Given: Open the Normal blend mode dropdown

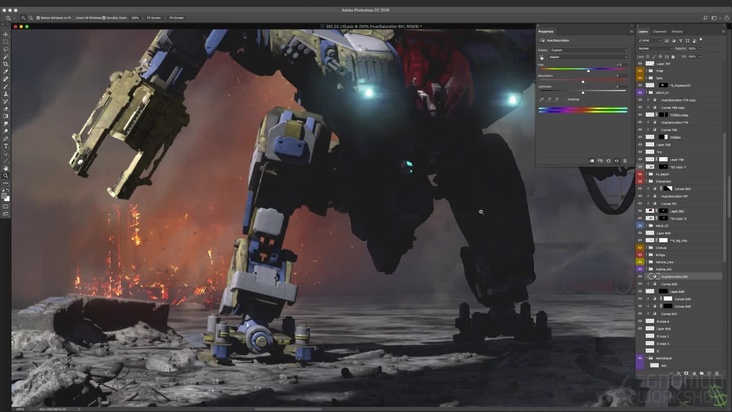Looking at the screenshot, I should pos(655,49).
